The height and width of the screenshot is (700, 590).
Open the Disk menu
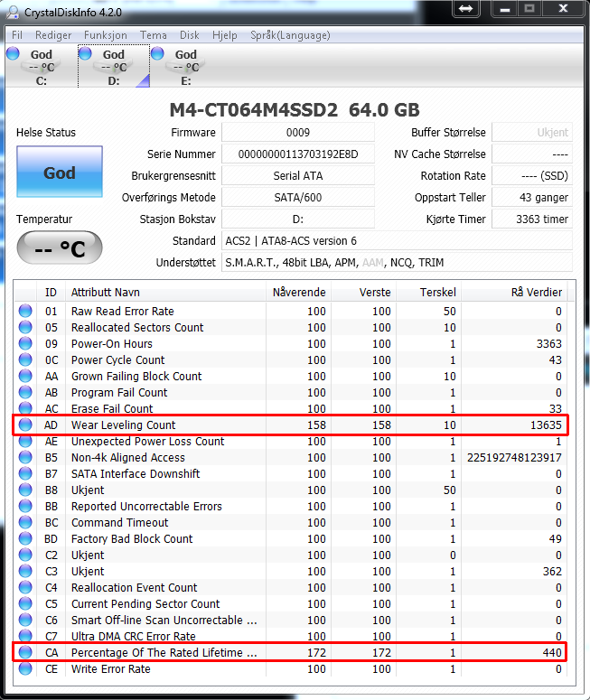190,35
